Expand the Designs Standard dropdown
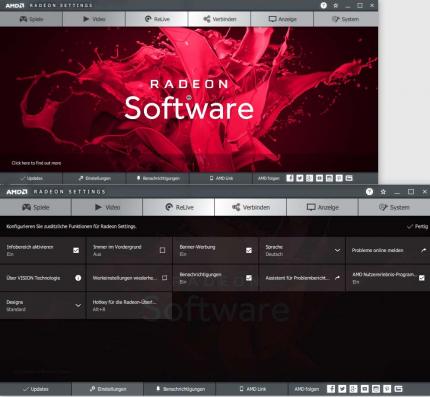 [x=78, y=305]
